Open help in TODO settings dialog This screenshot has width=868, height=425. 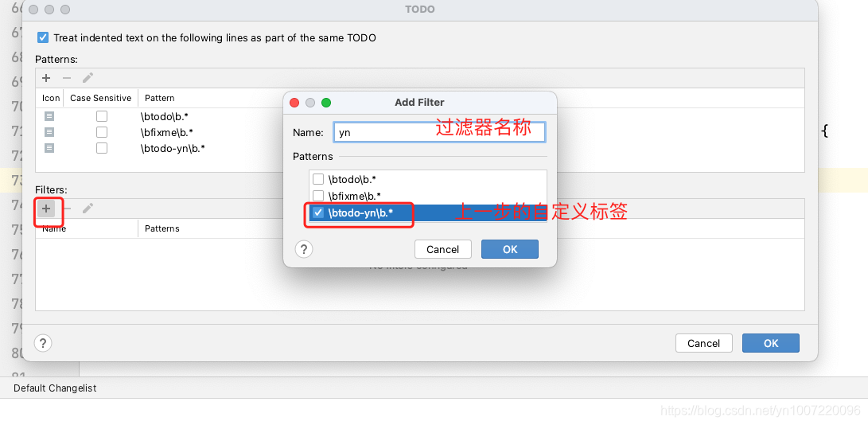[43, 343]
